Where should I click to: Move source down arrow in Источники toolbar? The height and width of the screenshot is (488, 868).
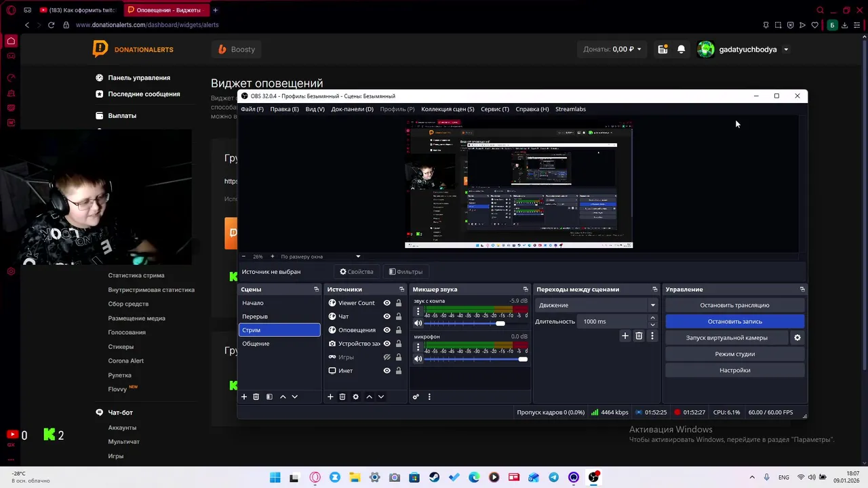coord(381,396)
